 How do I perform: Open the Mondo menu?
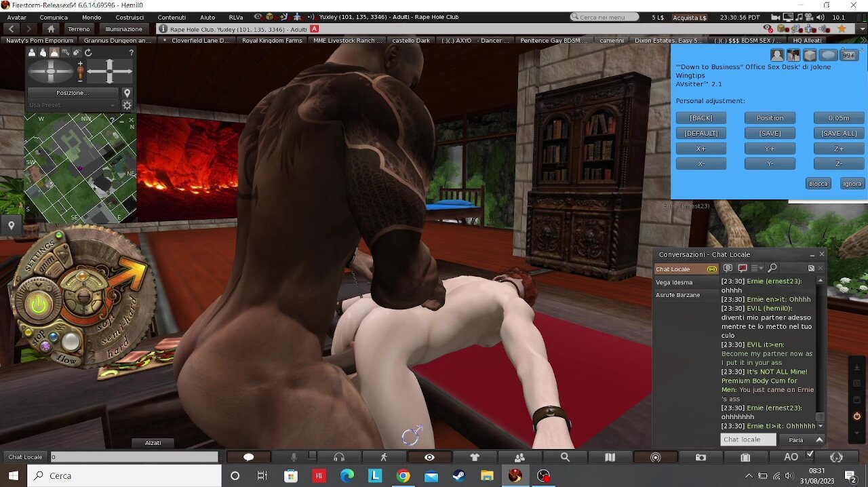click(x=92, y=17)
